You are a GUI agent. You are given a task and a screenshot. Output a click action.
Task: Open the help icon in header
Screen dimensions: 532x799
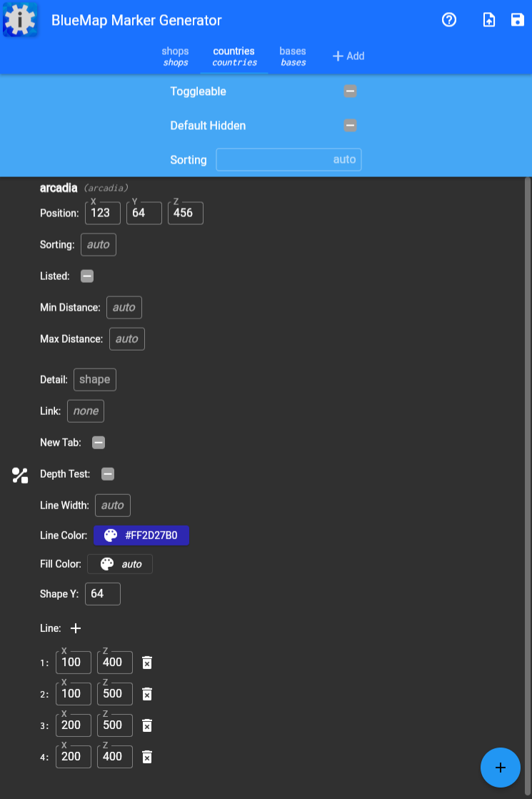pos(449,20)
